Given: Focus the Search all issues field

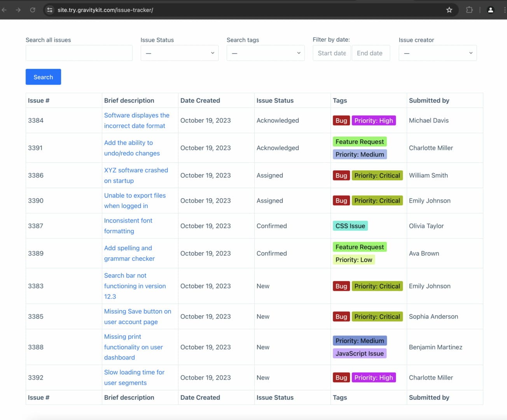Looking at the screenshot, I should pos(79,53).
